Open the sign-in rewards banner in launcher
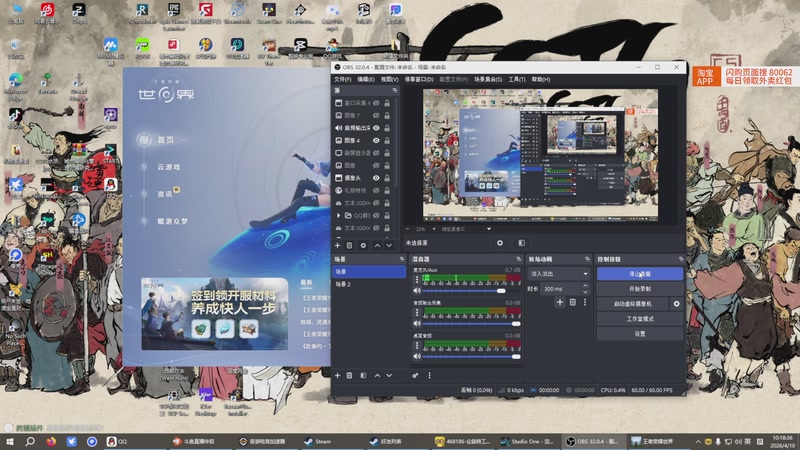The height and width of the screenshot is (450, 800). (x=214, y=314)
